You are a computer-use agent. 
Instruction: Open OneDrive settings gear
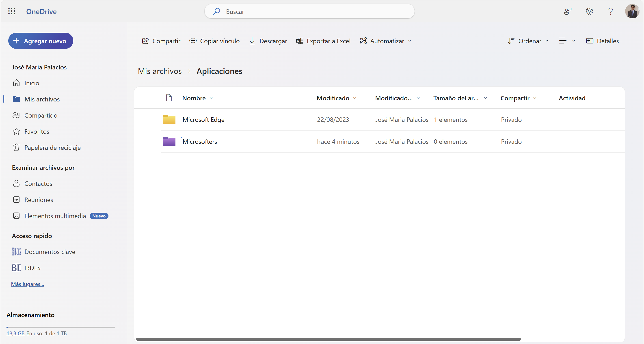click(589, 11)
